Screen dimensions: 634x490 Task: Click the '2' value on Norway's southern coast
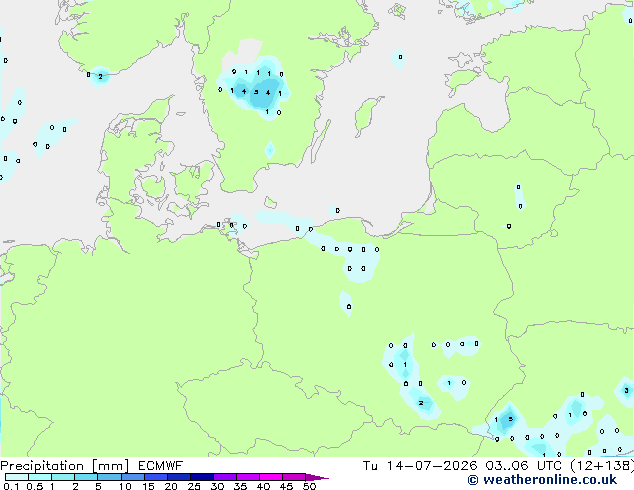coord(100,76)
